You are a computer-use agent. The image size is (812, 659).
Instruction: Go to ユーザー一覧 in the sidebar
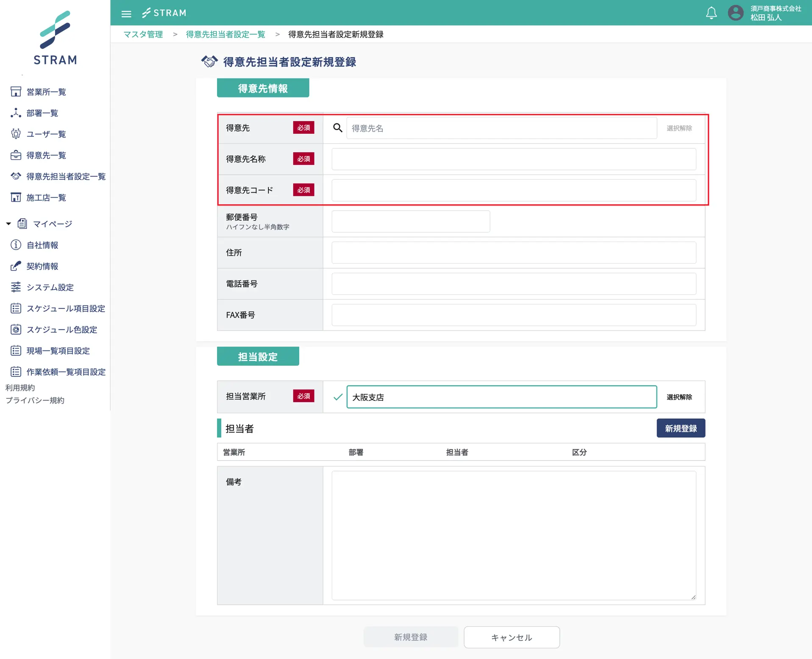(46, 134)
